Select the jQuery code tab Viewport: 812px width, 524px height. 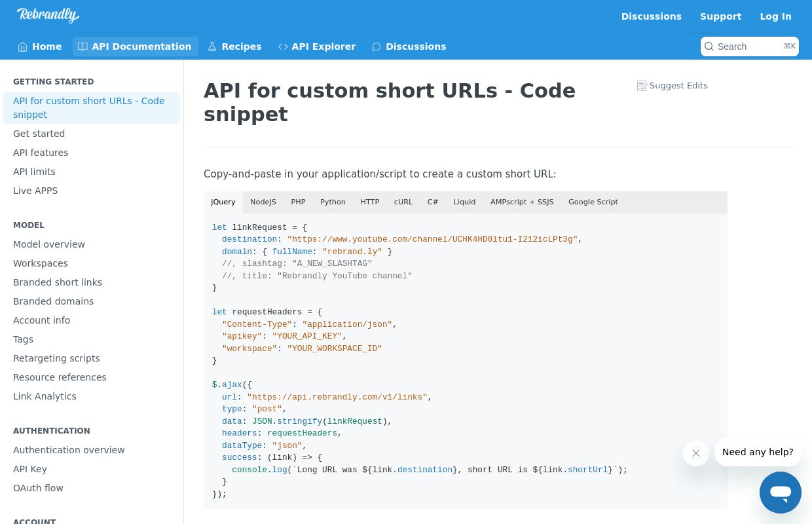click(223, 202)
